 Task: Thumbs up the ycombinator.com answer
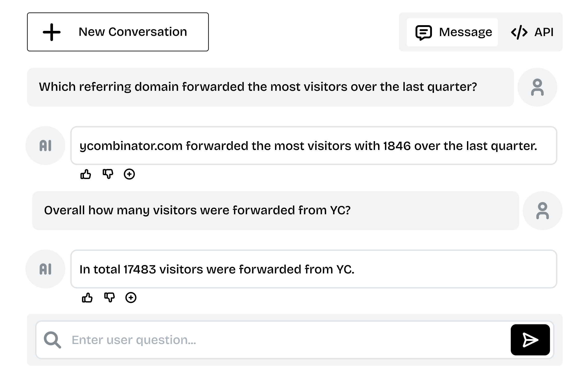point(85,174)
